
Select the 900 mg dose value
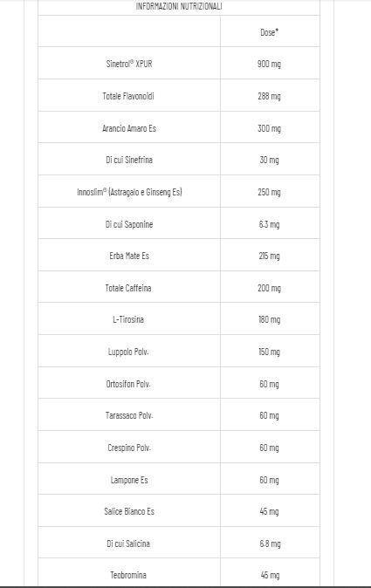[270, 64]
